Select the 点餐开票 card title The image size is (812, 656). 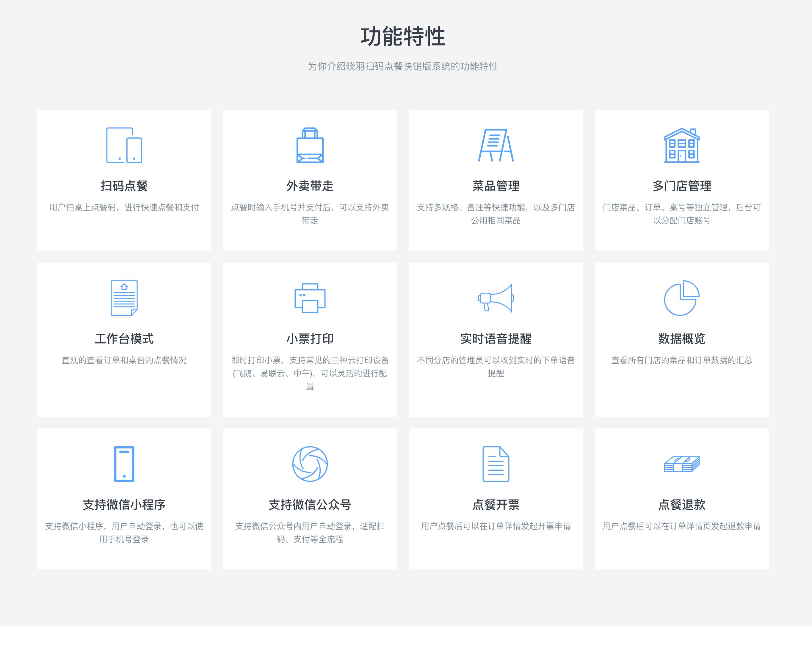[x=496, y=504]
